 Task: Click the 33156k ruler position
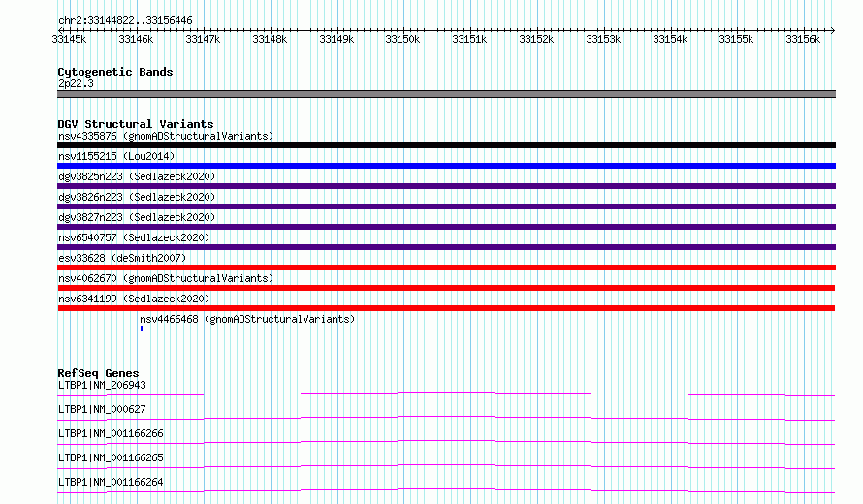[803, 39]
